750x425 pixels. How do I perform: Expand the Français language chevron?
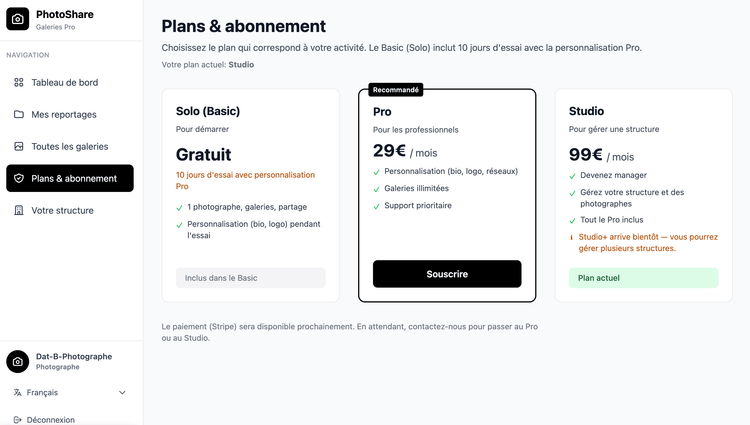tap(122, 393)
